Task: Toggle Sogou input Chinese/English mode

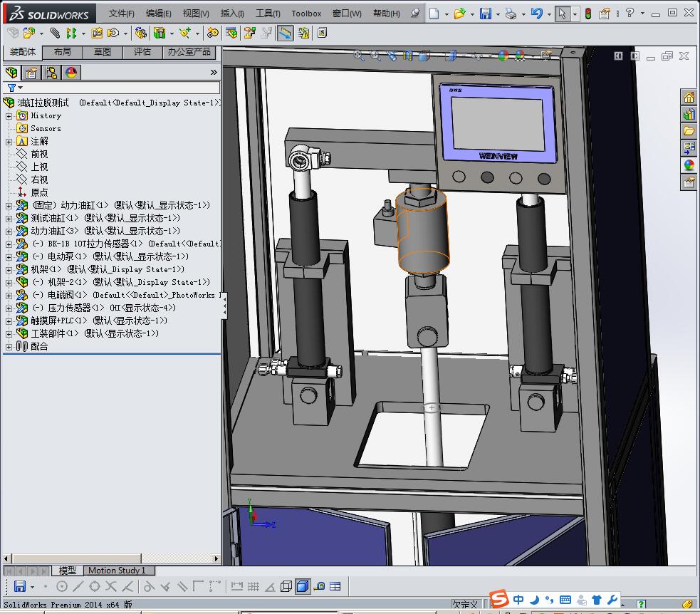Action: coord(519,600)
